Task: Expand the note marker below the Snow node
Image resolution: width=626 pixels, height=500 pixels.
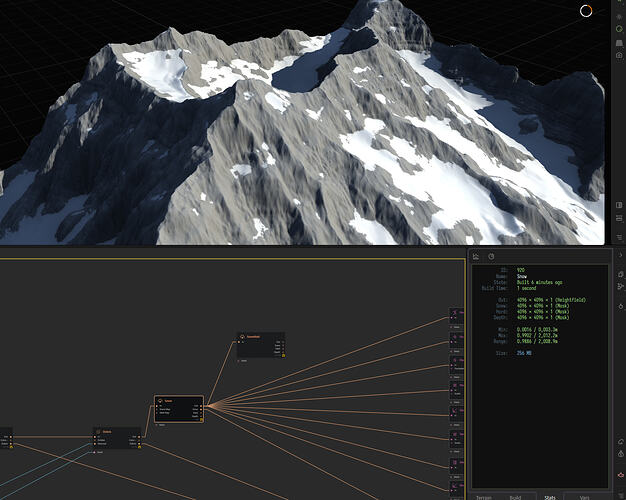Action: (x=156, y=425)
